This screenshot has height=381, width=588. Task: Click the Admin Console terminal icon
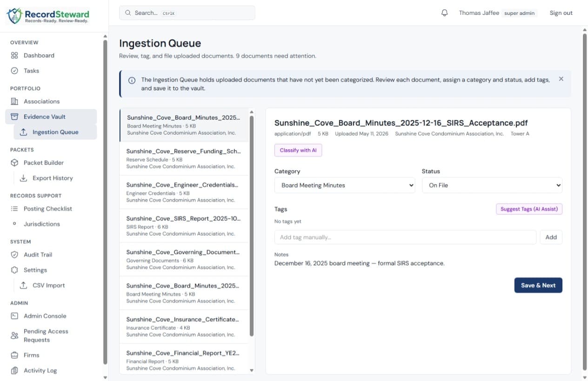pos(14,316)
